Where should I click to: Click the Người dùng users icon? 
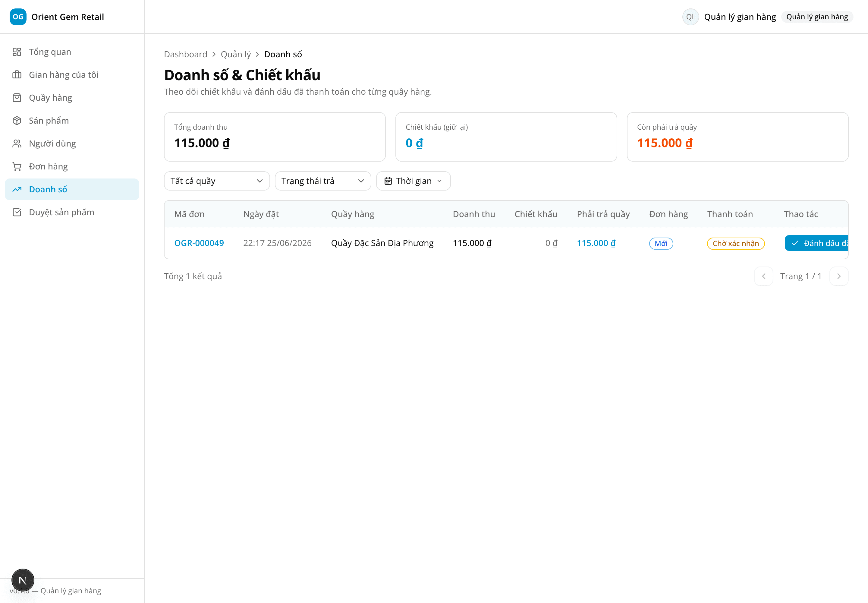(17, 144)
